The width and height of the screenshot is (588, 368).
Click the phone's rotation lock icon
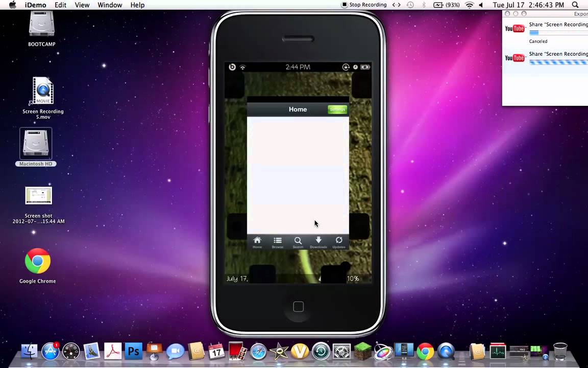[x=346, y=67]
